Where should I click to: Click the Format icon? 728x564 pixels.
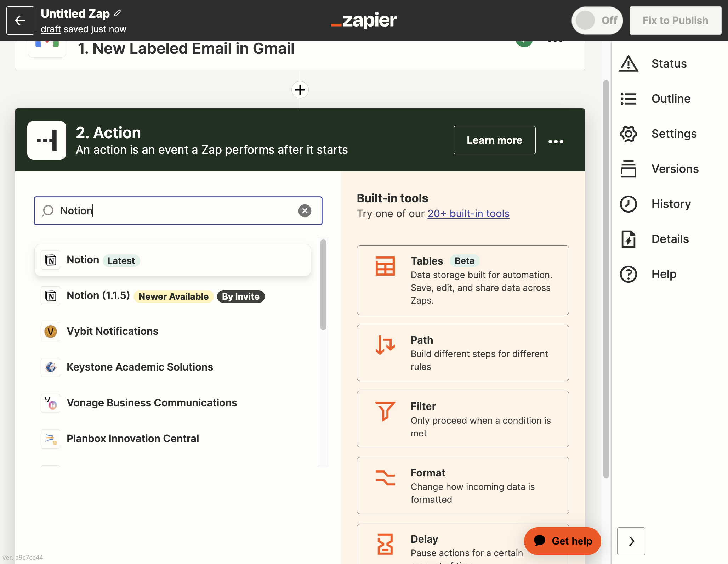pos(385,478)
